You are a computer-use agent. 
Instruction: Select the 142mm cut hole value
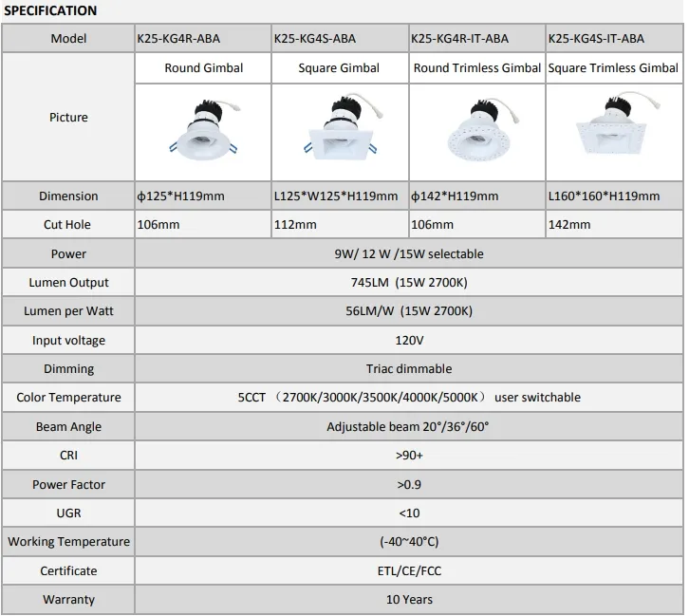[x=569, y=225]
